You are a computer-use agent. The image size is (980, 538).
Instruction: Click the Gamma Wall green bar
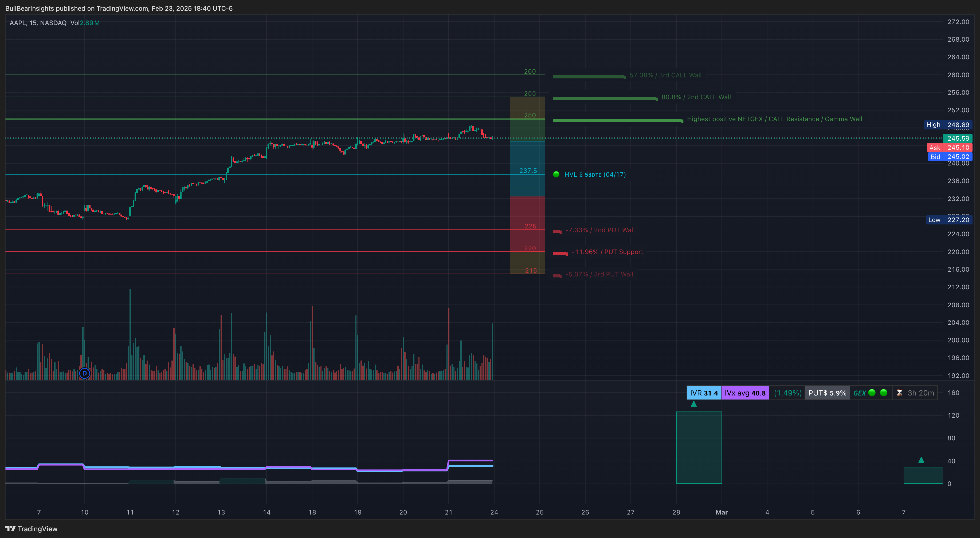click(x=618, y=121)
